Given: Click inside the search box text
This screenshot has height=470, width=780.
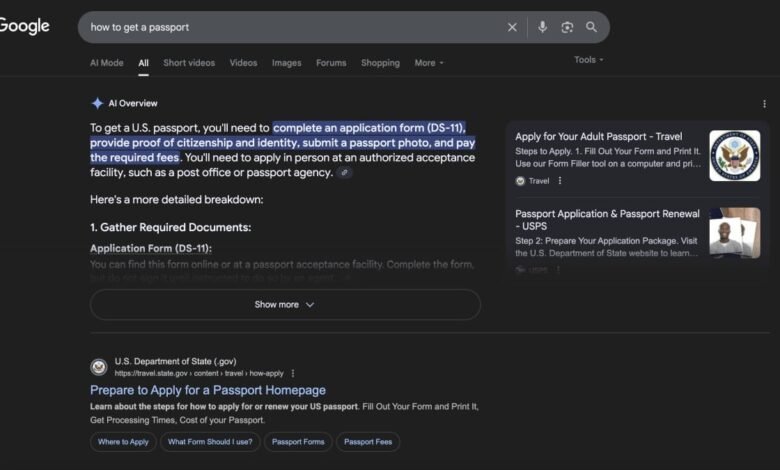Looking at the screenshot, I should click(140, 27).
